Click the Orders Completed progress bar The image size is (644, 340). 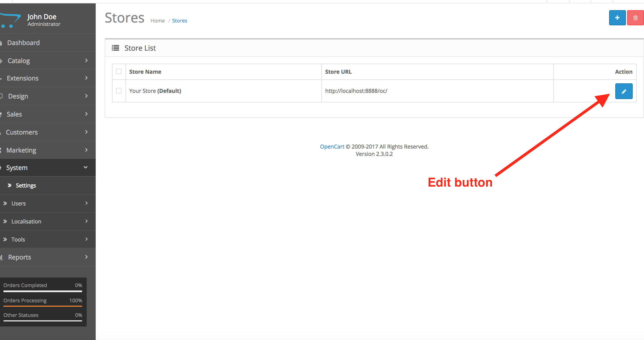tap(43, 291)
